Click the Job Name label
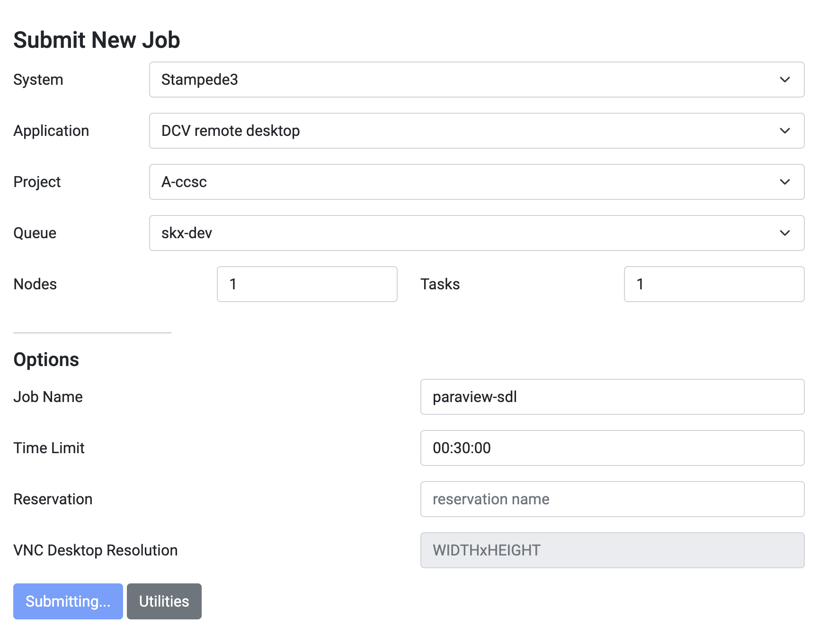 point(48,397)
